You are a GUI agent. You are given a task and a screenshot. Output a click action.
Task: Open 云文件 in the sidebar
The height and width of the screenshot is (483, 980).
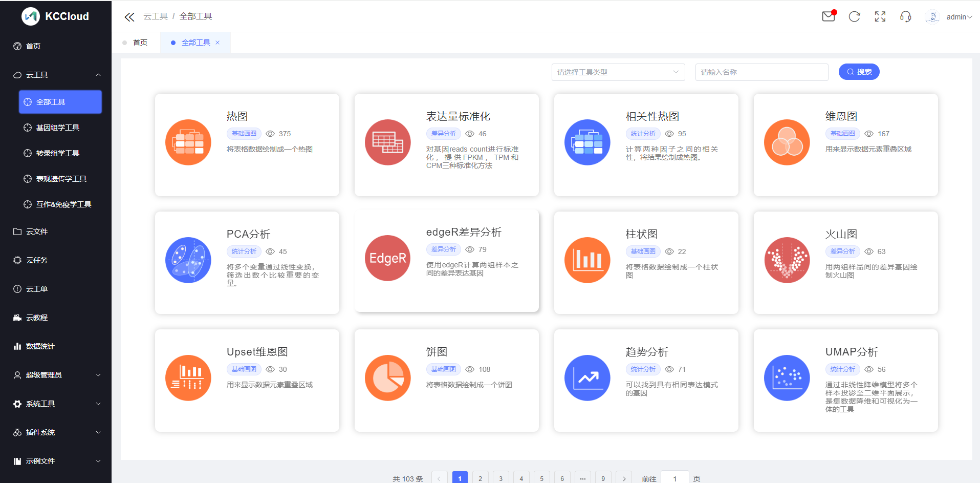click(x=56, y=232)
